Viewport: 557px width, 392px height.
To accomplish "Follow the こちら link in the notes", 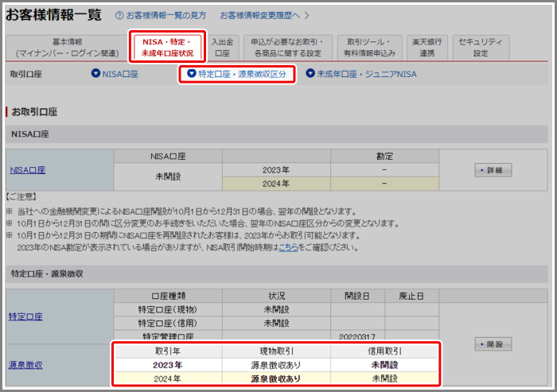I will pyautogui.click(x=288, y=247).
